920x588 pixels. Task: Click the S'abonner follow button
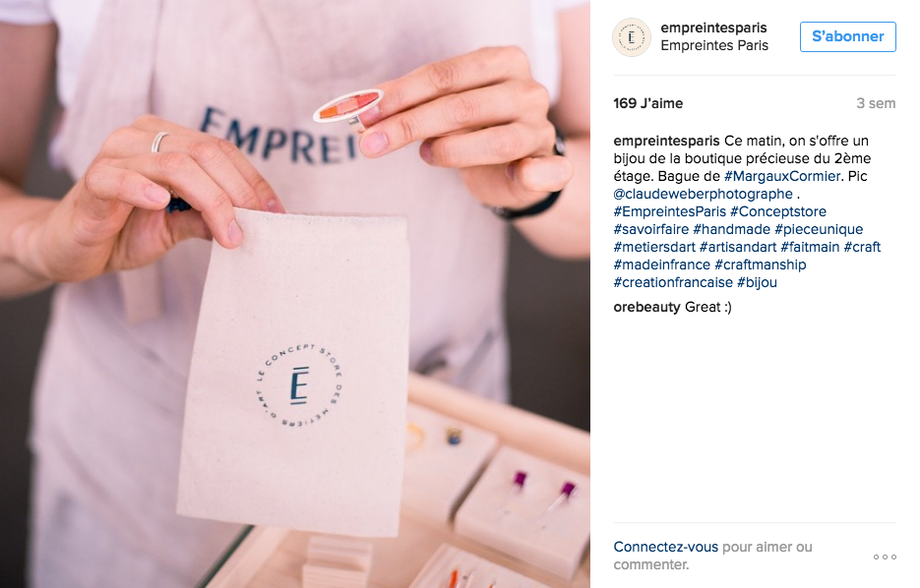pos(848,37)
